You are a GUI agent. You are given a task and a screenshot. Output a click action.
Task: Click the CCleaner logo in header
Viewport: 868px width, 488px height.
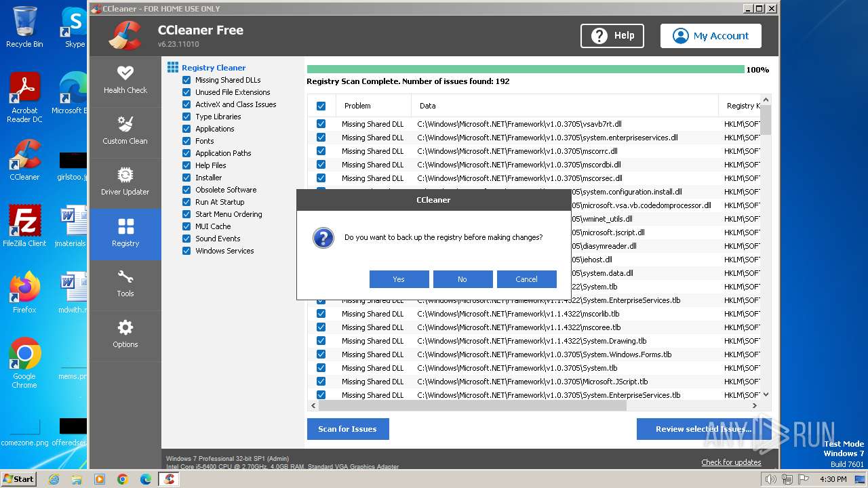point(125,35)
